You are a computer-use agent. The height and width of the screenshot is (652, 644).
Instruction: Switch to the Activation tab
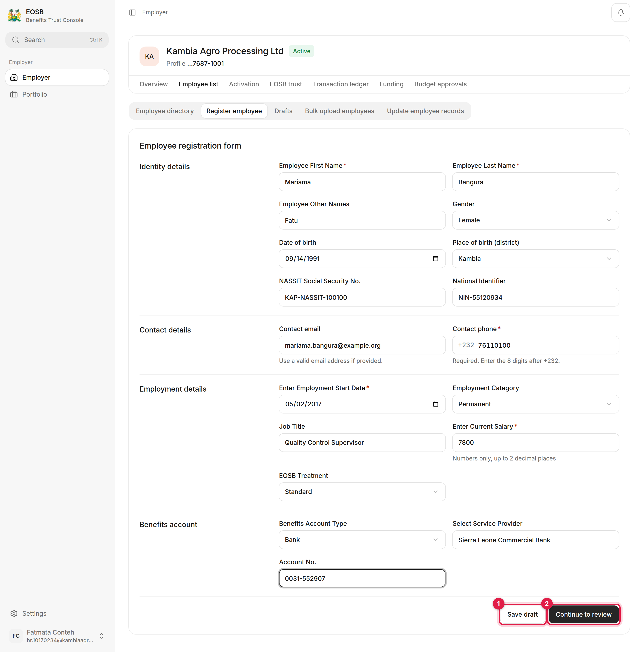pos(244,84)
